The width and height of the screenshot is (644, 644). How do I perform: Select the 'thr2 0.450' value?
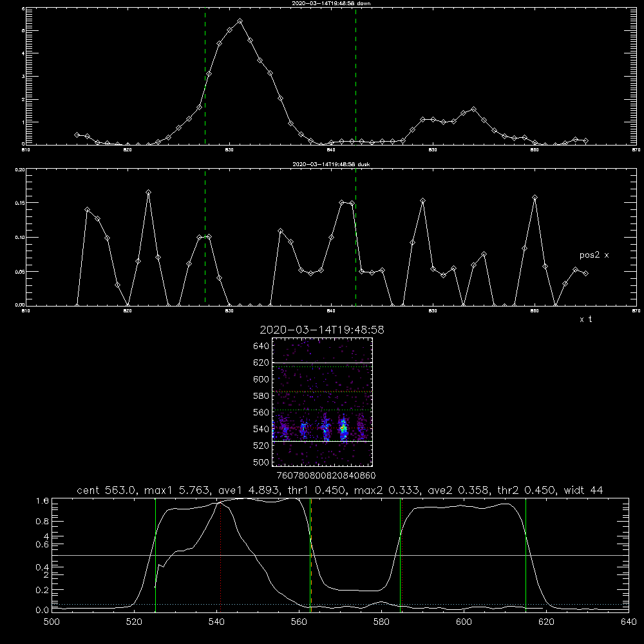526,490
